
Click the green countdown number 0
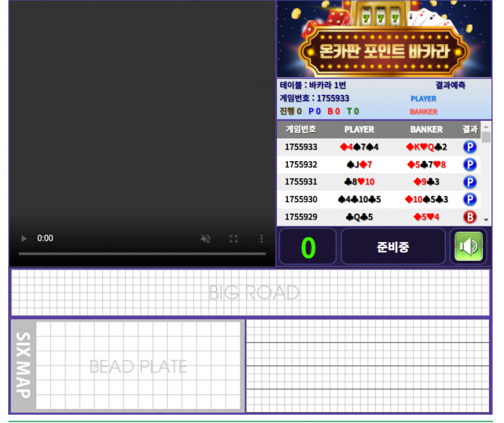click(308, 247)
